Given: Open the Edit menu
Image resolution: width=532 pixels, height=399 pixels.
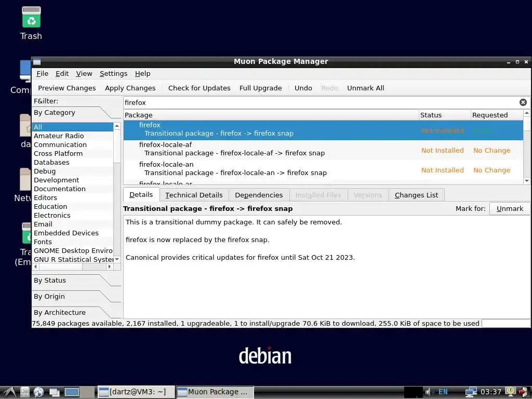Looking at the screenshot, I should click(x=62, y=74).
